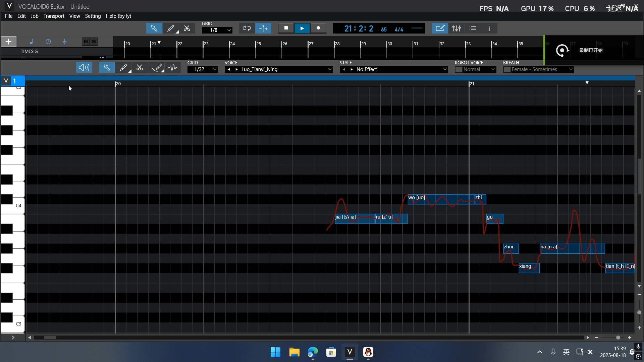
Task: Add a new track with plus button
Action: click(x=8, y=42)
